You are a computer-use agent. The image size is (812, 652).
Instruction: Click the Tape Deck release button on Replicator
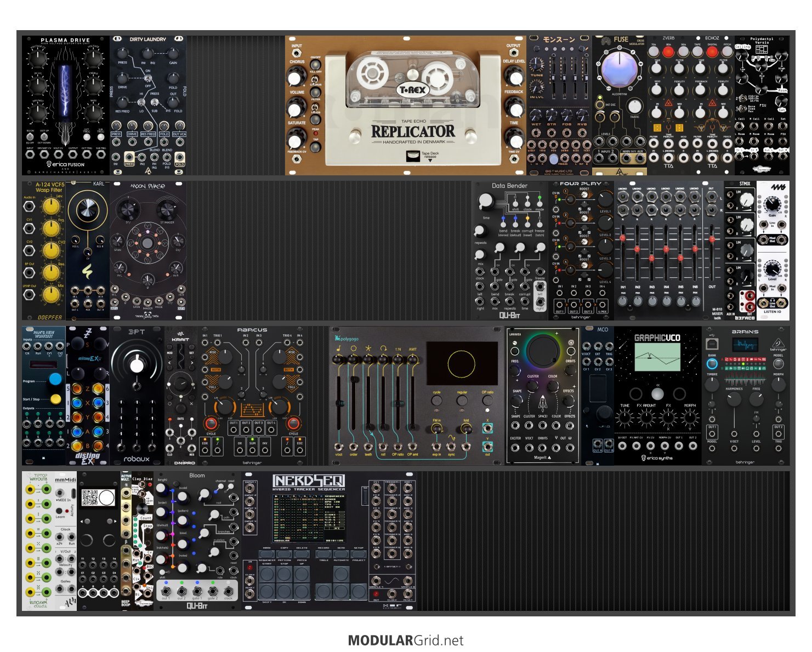(413, 157)
